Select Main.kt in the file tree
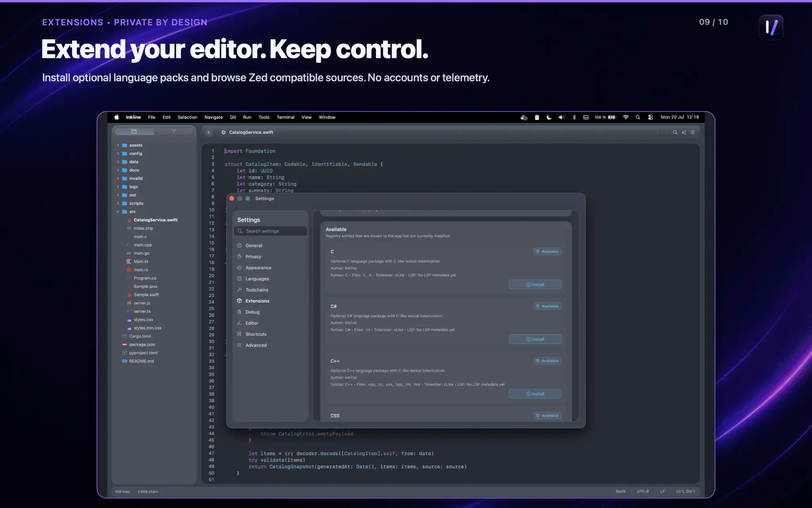This screenshot has height=508, width=812. click(x=141, y=262)
